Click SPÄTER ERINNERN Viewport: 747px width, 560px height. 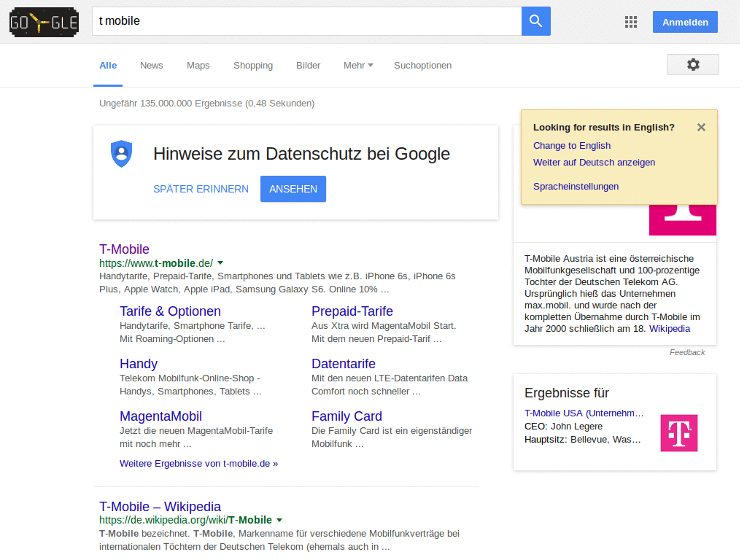[201, 189]
